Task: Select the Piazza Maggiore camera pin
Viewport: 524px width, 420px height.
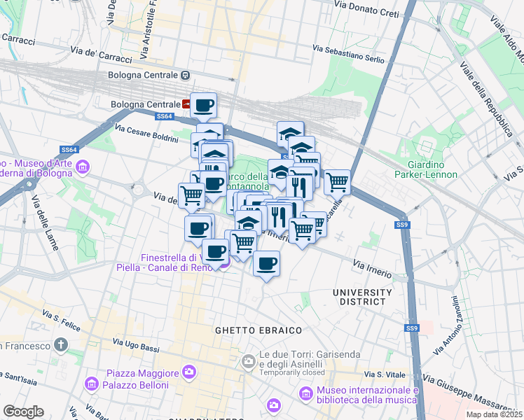Action: pos(189,372)
